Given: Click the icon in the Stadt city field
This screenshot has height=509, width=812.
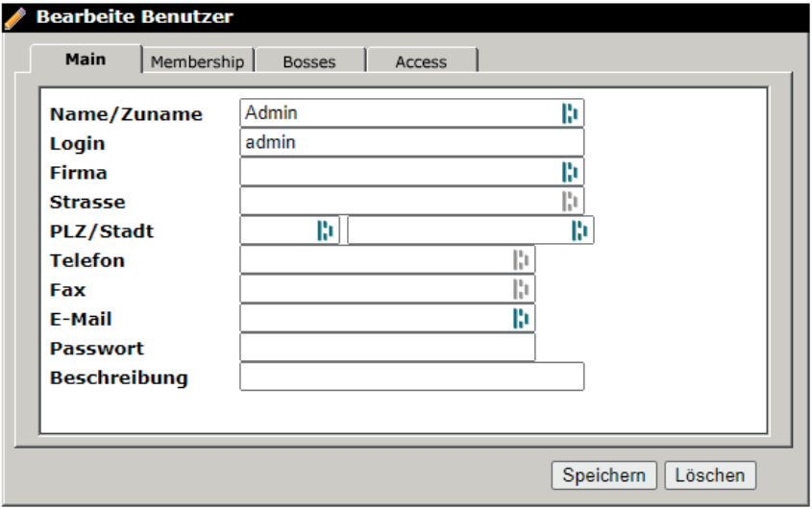Looking at the screenshot, I should (578, 230).
